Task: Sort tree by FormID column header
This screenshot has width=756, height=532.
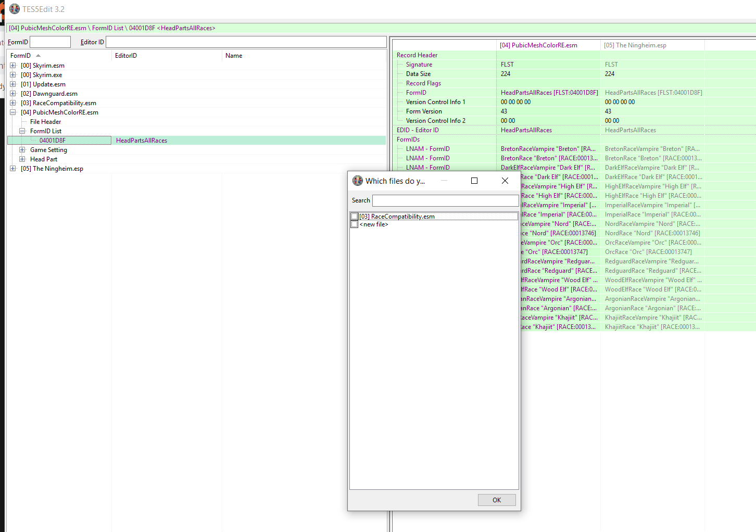Action: click(60, 56)
